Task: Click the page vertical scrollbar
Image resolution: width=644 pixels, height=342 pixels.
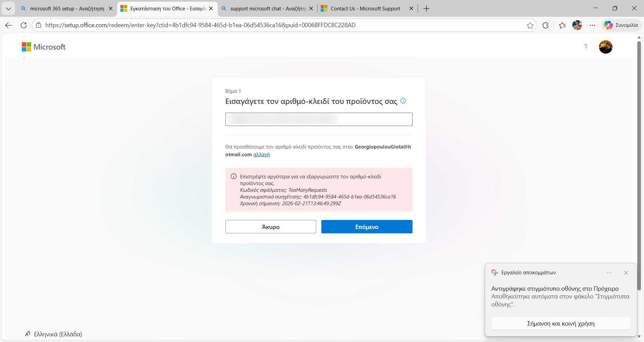Action: click(x=639, y=166)
